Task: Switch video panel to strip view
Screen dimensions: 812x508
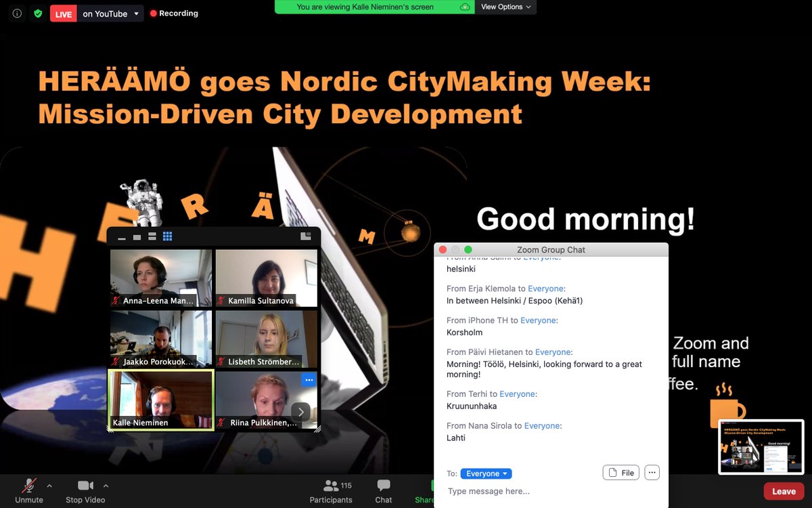Action: 152,236
